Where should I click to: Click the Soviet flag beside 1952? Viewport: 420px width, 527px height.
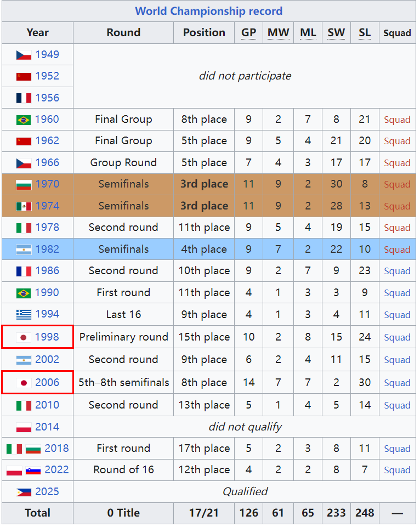click(x=24, y=76)
